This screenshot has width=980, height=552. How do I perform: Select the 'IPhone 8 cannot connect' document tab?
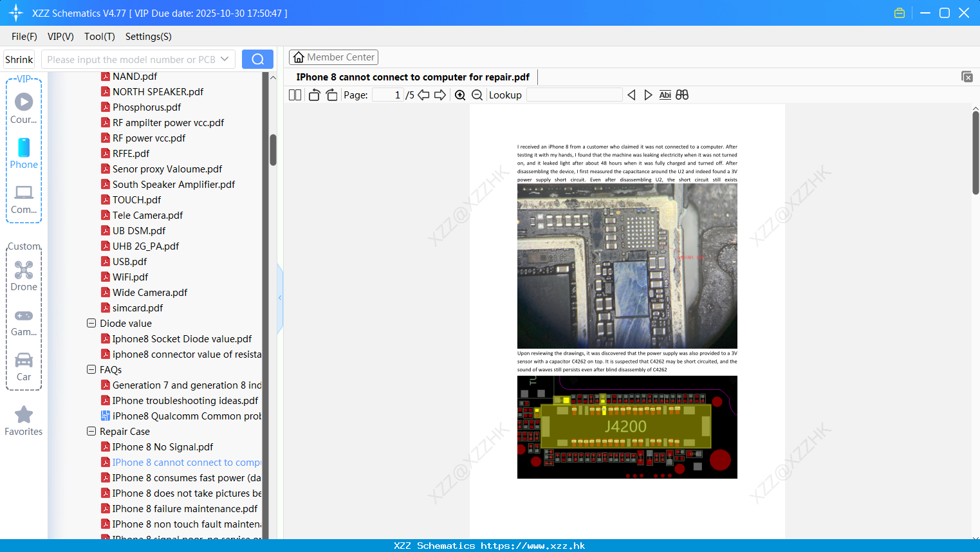click(412, 77)
